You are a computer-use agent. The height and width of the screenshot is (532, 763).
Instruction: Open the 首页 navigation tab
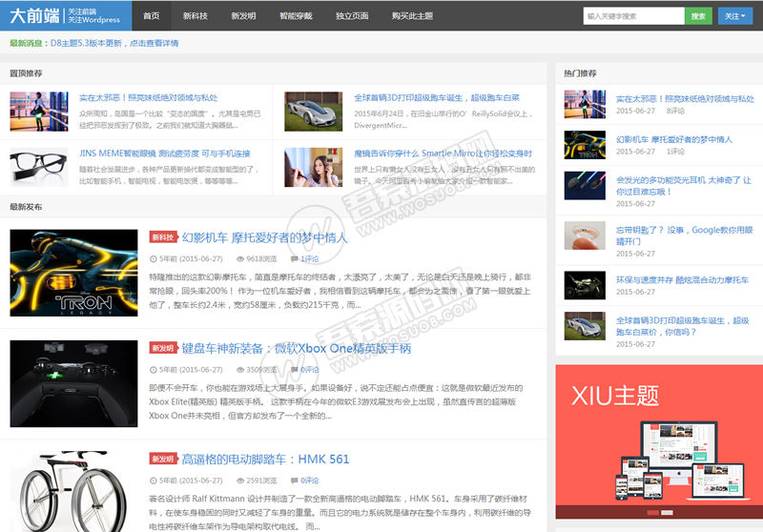click(x=152, y=16)
